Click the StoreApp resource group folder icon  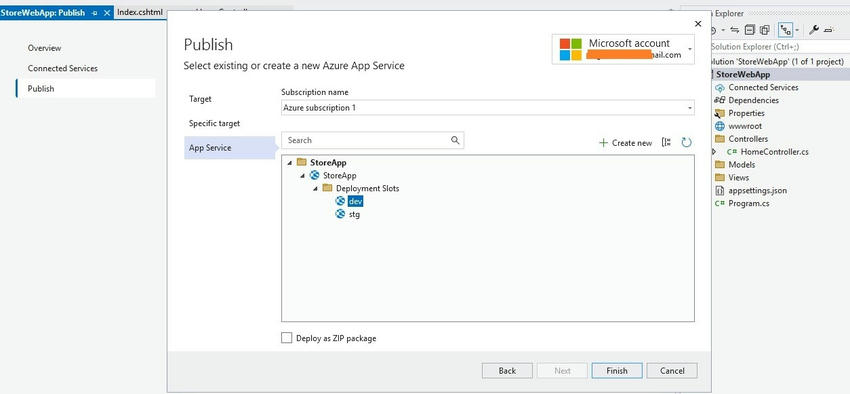[x=302, y=162]
